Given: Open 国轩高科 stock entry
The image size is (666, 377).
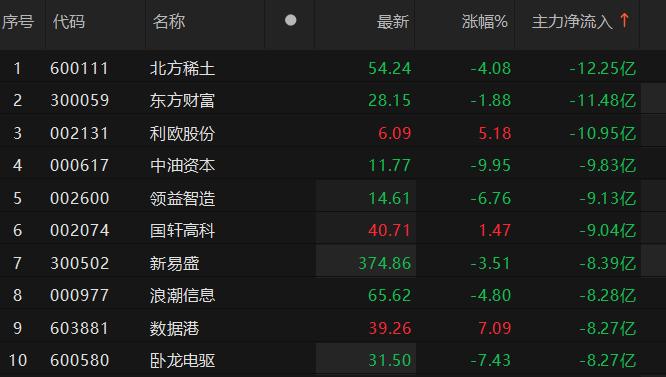Looking at the screenshot, I should 182,231.
